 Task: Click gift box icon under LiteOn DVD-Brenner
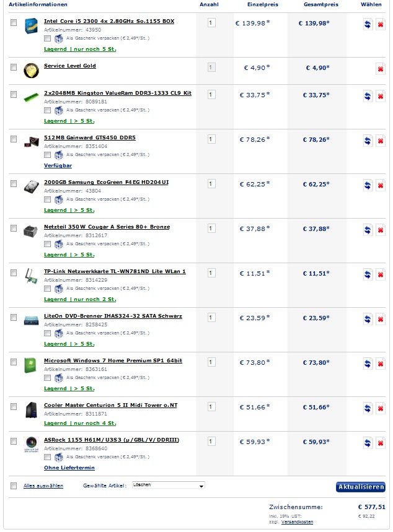(x=59, y=333)
